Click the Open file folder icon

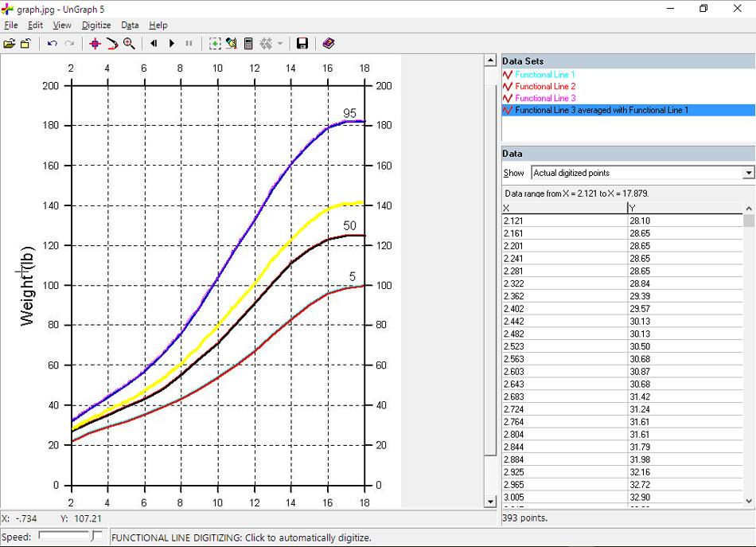tap(10, 44)
